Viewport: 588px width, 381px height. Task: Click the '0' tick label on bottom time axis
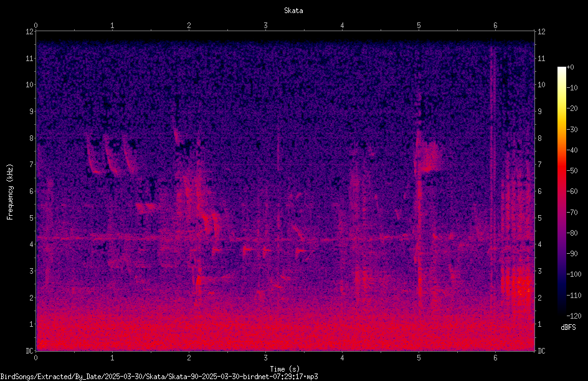coord(36,358)
